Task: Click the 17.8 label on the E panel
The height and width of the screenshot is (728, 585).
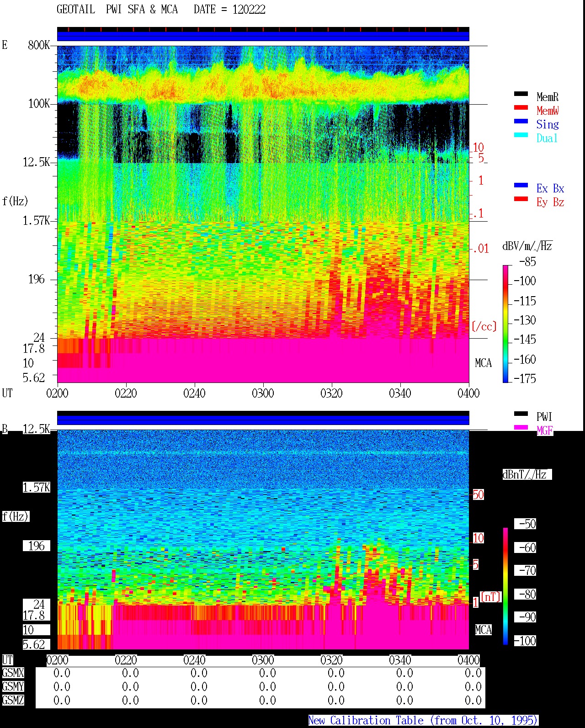Action: pos(34,348)
